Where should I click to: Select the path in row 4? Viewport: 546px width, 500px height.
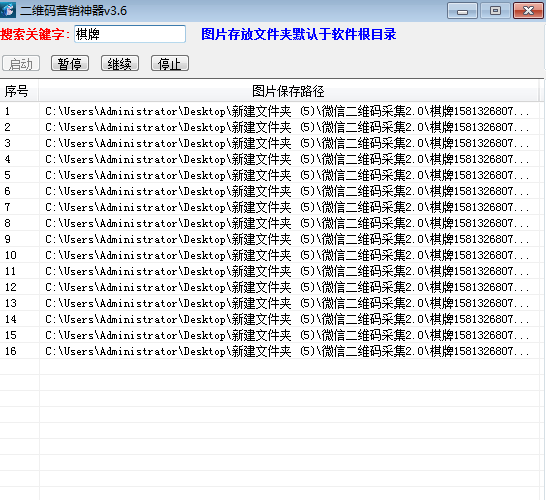coord(287,159)
